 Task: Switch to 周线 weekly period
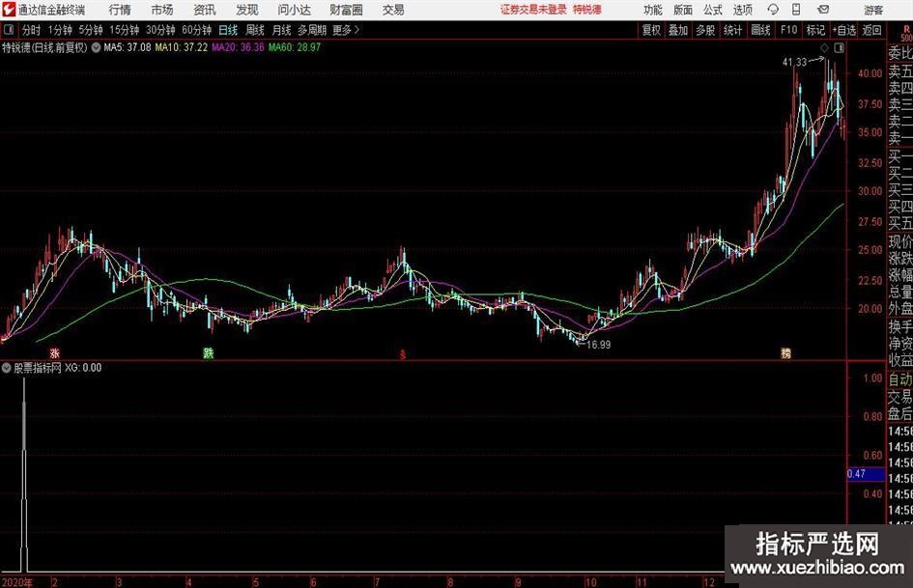(254, 30)
